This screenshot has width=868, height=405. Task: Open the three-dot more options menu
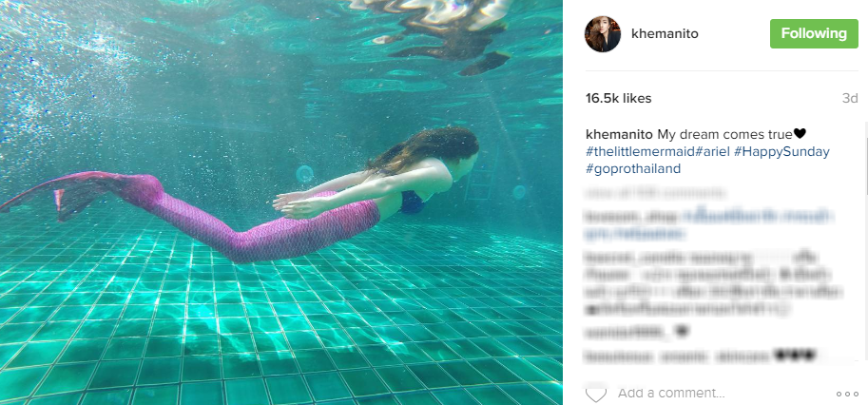pos(847,394)
